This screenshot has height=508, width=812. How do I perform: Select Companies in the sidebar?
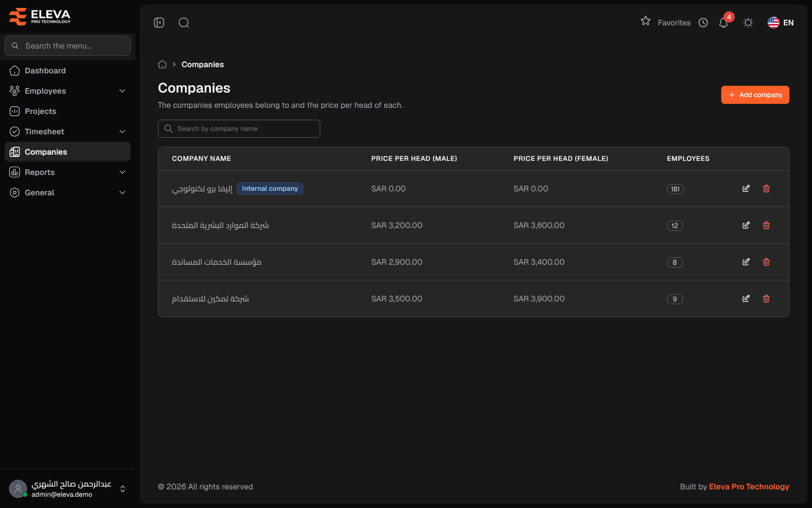tap(68, 152)
